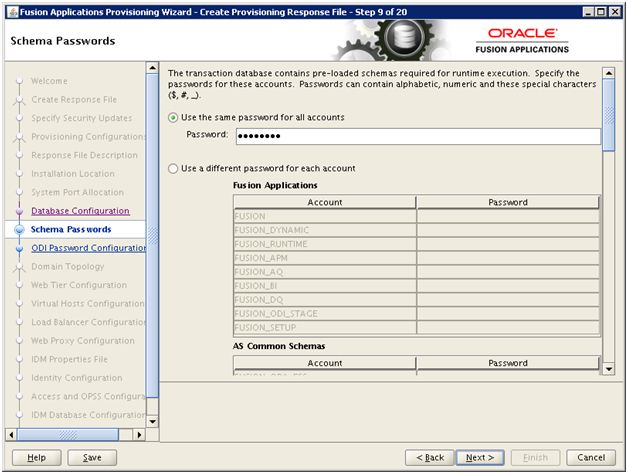628x474 pixels.
Task: Open the Database Configuration step link
Action: point(80,211)
